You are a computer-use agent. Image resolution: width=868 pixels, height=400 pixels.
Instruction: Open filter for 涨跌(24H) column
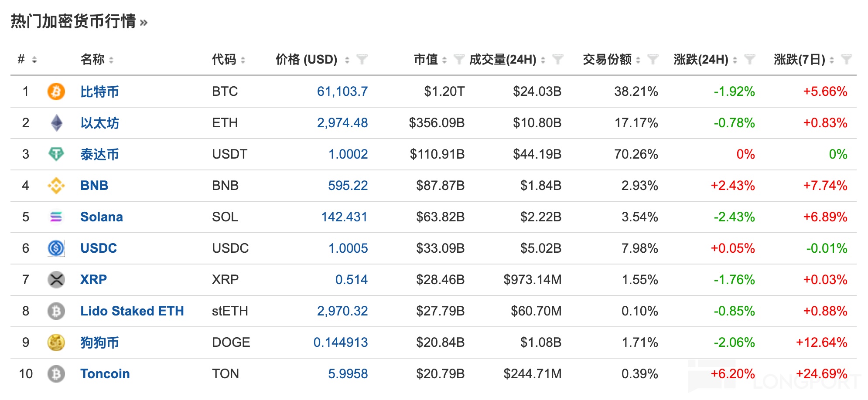749,59
